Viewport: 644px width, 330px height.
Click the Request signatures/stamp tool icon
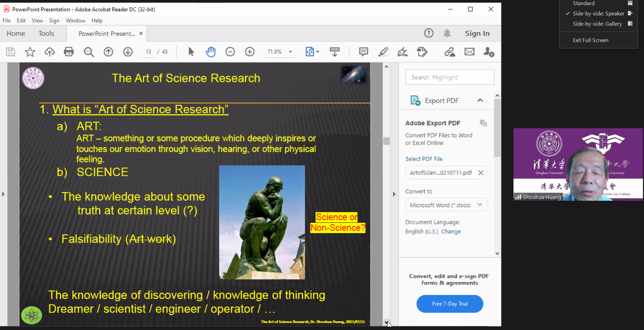(x=422, y=52)
